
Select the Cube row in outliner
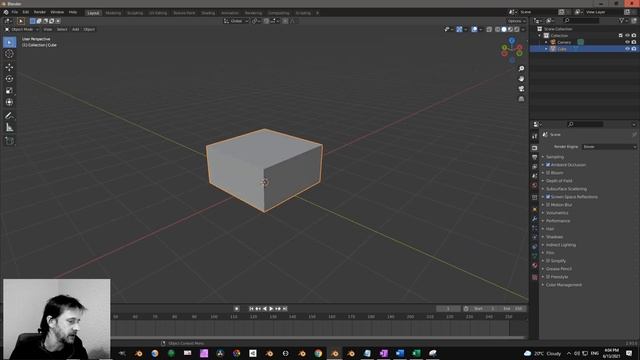(x=584, y=49)
